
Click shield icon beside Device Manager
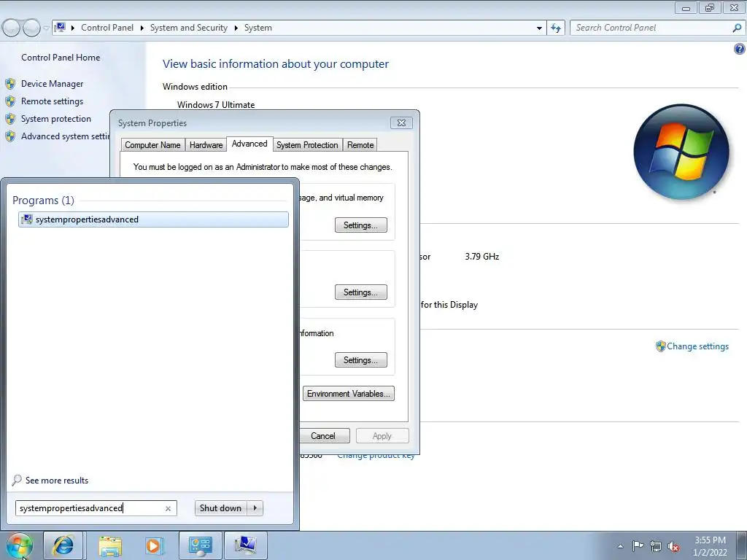coord(10,84)
